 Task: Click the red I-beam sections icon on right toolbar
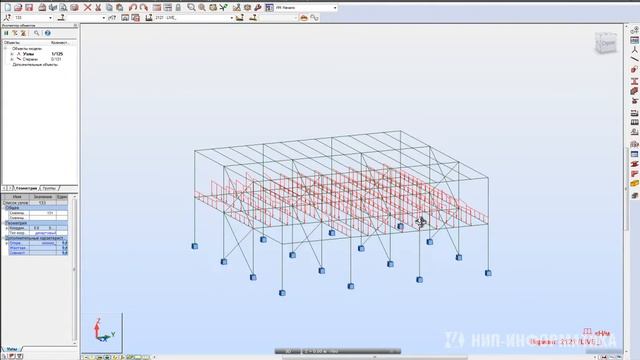[x=634, y=81]
